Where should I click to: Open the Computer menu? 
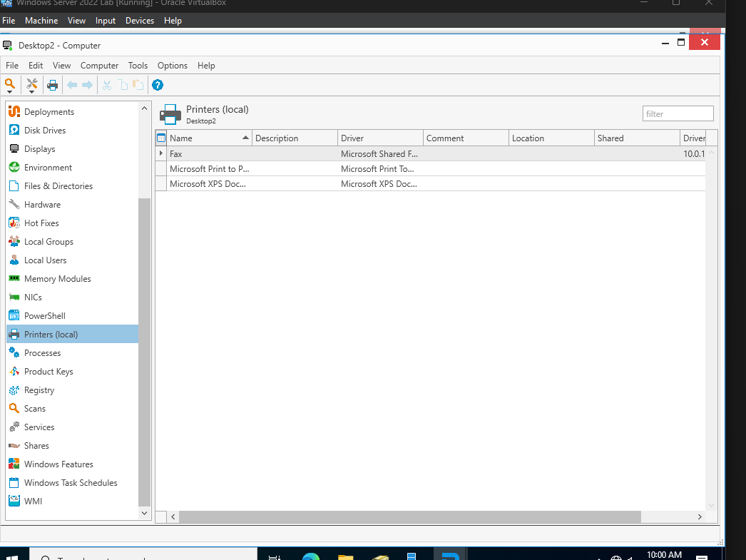(x=99, y=65)
